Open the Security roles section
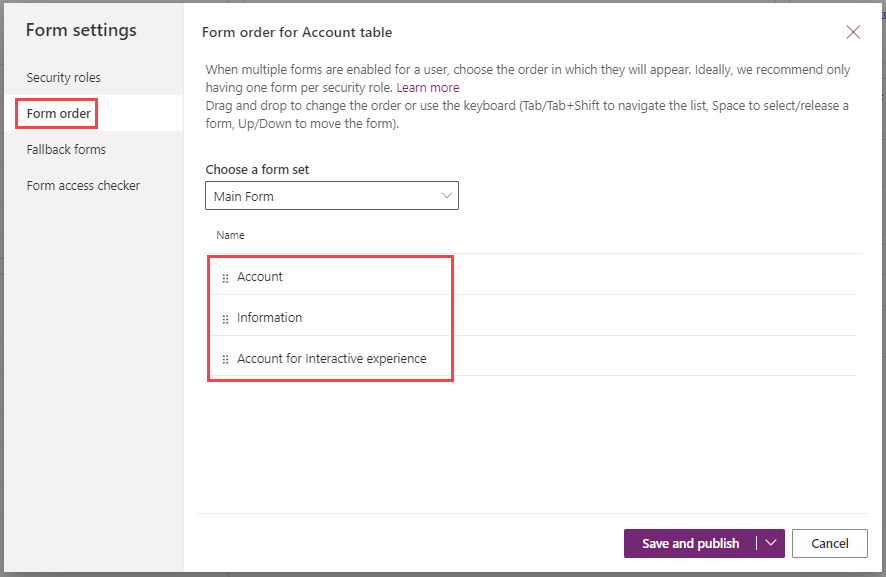 pyautogui.click(x=63, y=77)
